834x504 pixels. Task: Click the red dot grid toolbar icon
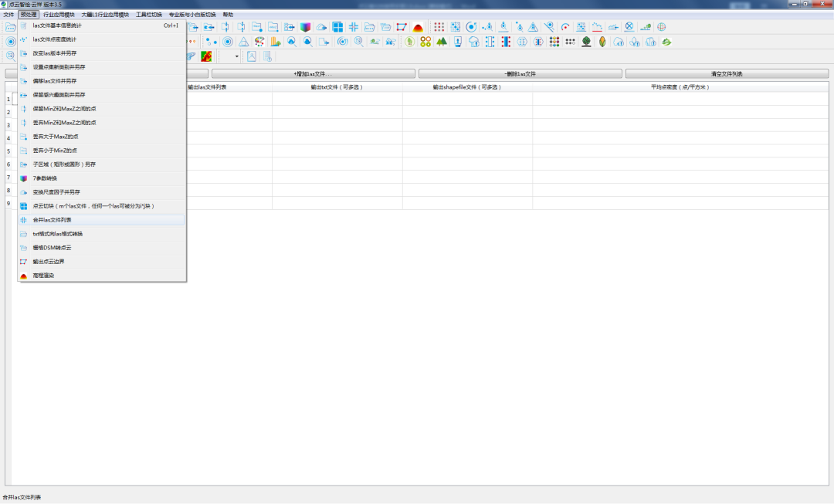439,27
